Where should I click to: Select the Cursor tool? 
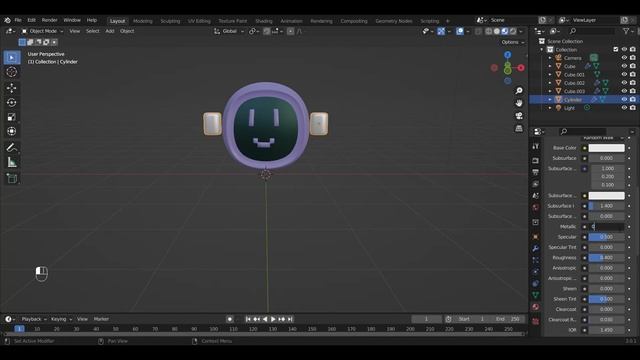[12, 72]
